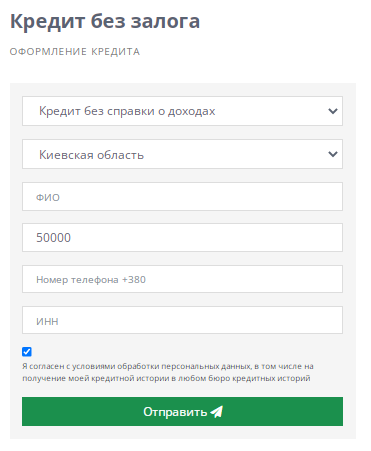
Task: Click the ОФОРМЛЕНИЕ КРЕДИТА subtitle
Action: coord(75,52)
